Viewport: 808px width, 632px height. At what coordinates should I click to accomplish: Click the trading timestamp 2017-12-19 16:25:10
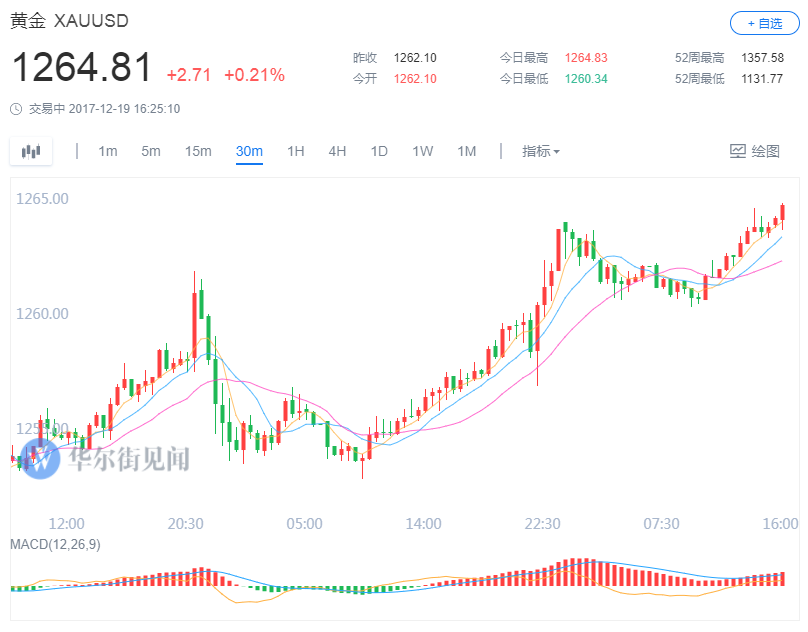[x=124, y=109]
